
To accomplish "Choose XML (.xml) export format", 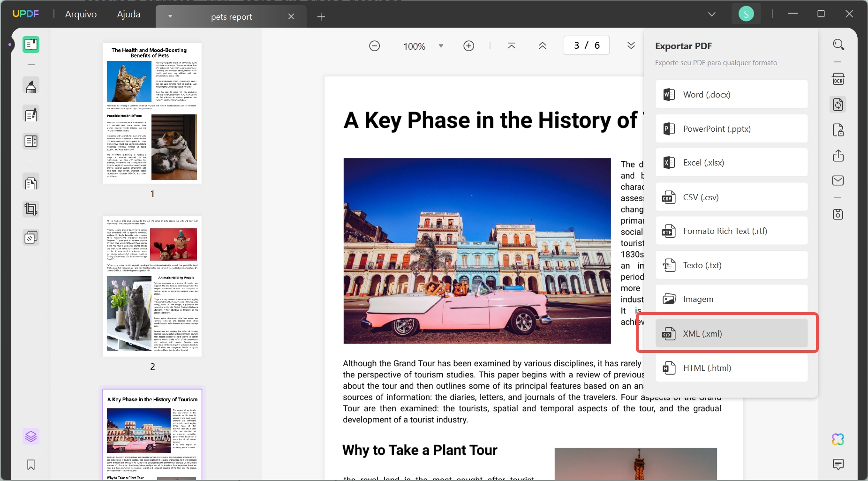I will tap(731, 334).
